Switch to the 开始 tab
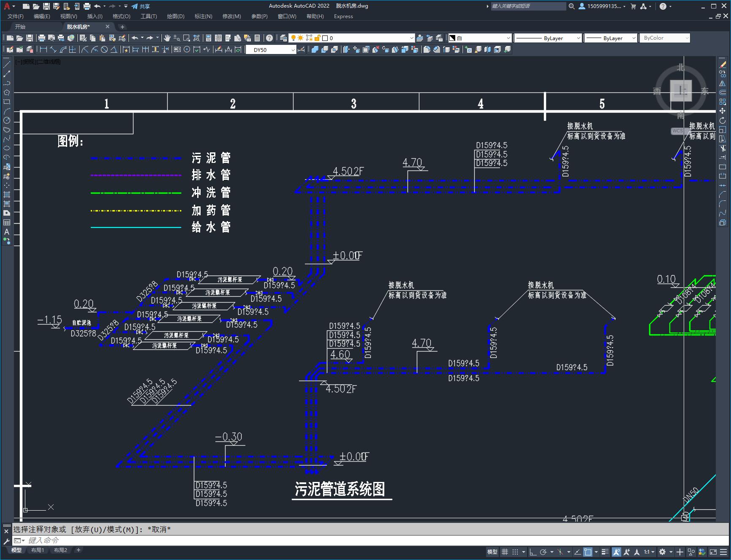This screenshot has height=560, width=731. tap(20, 27)
